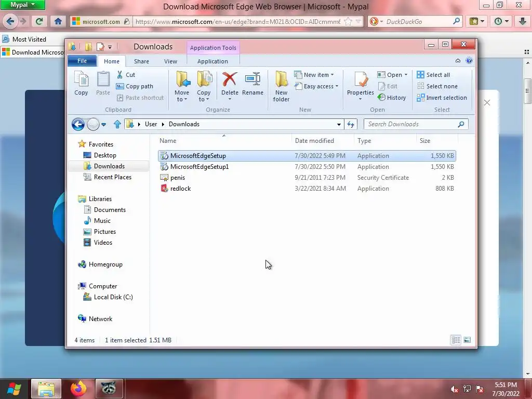Screen dimensions: 532x399
Task: Open the Mypal history clock dropdown
Action: pyautogui.click(x=501, y=21)
